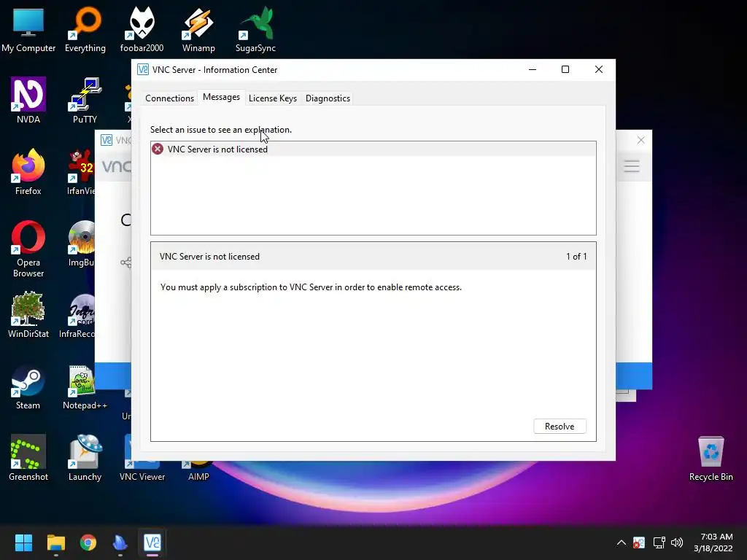Viewport: 747px width, 560px height.
Task: Open File Explorer from the taskbar
Action: pos(55,542)
